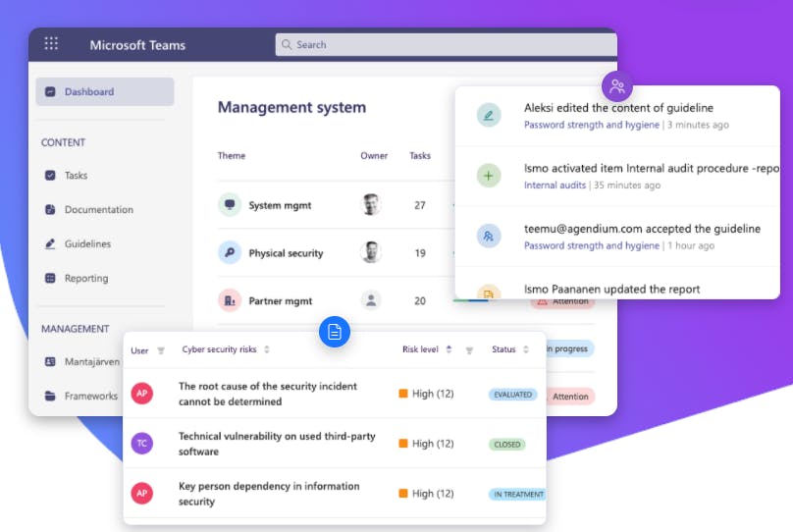Open the app launcher grid icon
This screenshot has height=532, width=793.
[x=51, y=43]
